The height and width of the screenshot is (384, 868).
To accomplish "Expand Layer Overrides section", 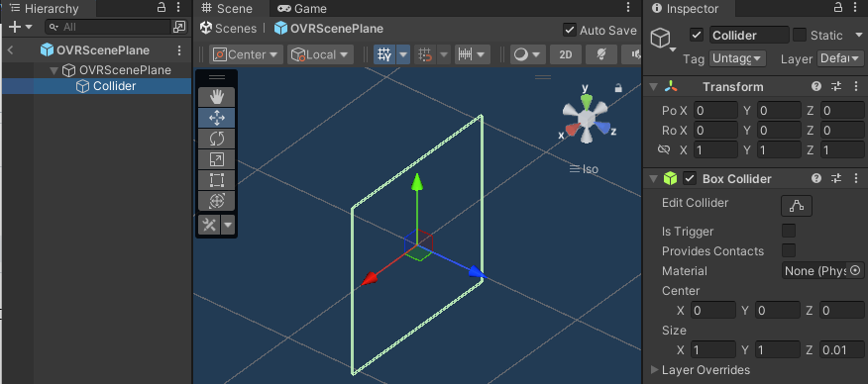I will click(x=655, y=369).
